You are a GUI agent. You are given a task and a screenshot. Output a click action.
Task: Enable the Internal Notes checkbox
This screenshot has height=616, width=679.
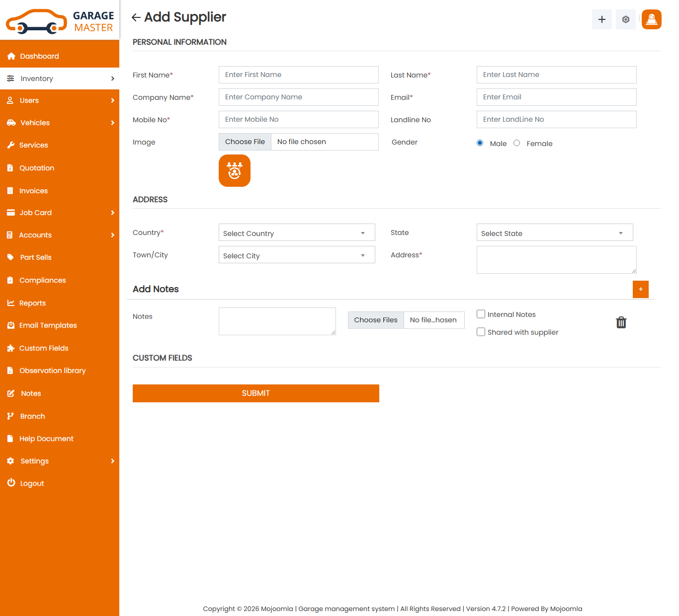point(481,314)
